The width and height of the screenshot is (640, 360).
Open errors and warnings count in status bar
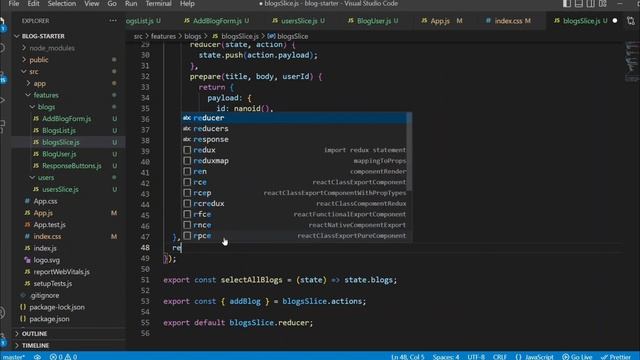point(63,357)
